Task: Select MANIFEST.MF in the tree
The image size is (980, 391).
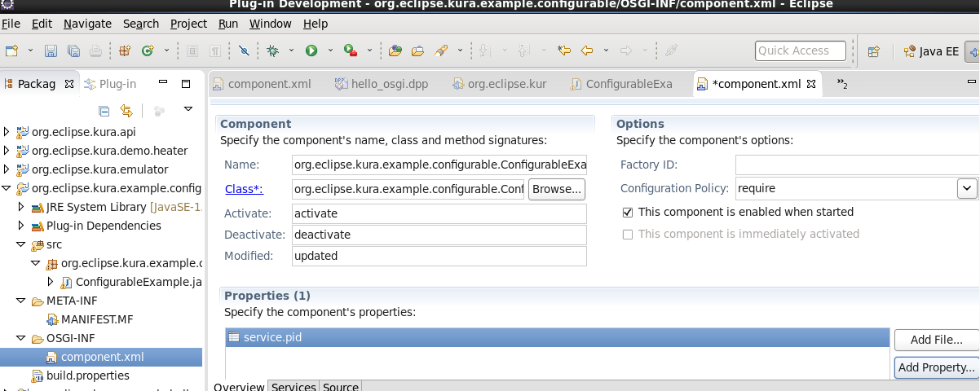Action: 96,319
